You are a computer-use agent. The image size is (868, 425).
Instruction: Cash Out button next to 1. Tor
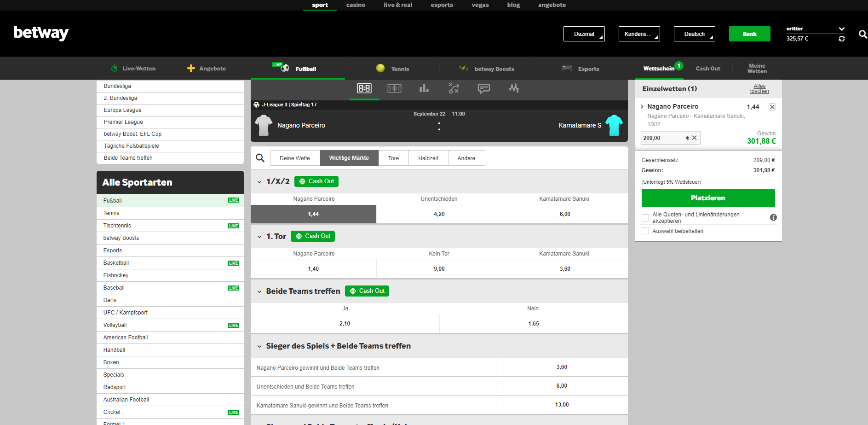click(313, 236)
